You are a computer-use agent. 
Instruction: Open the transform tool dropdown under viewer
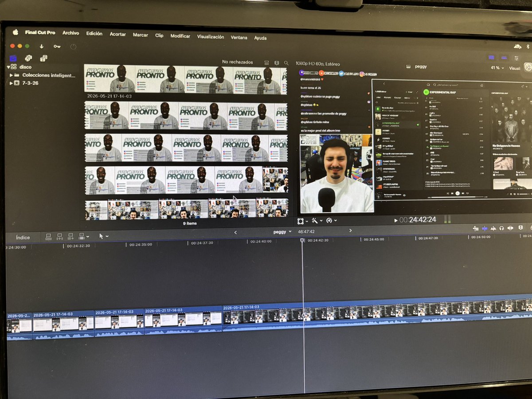click(x=303, y=220)
